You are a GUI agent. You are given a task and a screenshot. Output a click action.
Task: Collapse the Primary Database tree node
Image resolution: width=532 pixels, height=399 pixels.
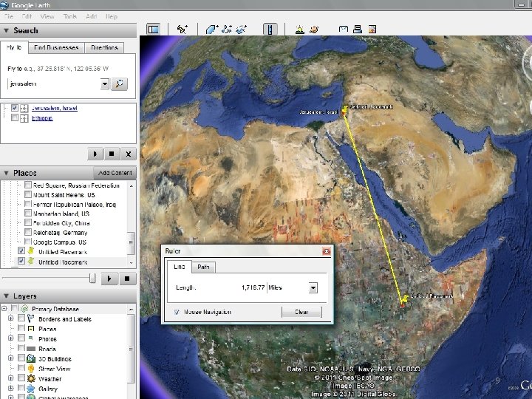tap(4, 308)
